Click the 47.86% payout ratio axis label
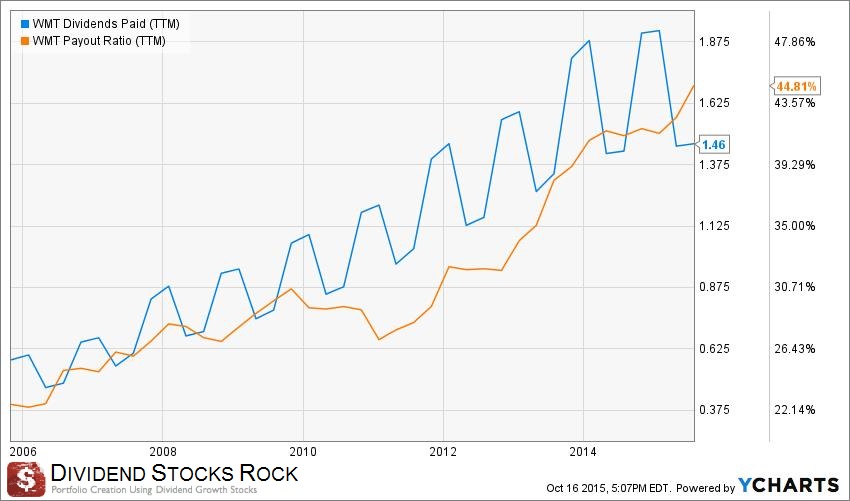 [x=796, y=42]
